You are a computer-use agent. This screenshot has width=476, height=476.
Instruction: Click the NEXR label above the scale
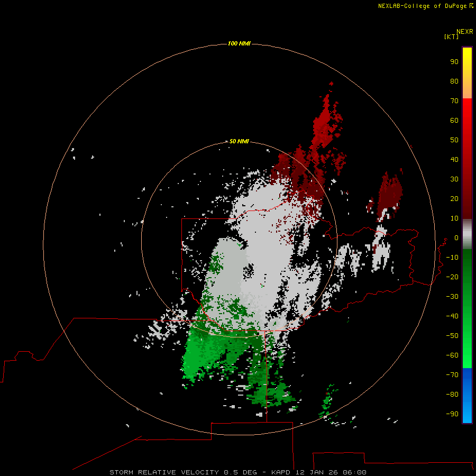click(464, 32)
